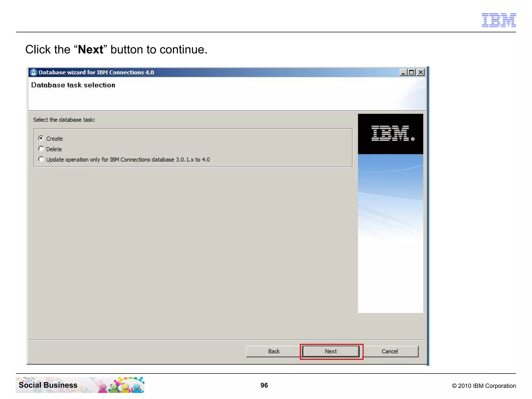Go back with the Back button
532x399 pixels.
tap(274, 351)
